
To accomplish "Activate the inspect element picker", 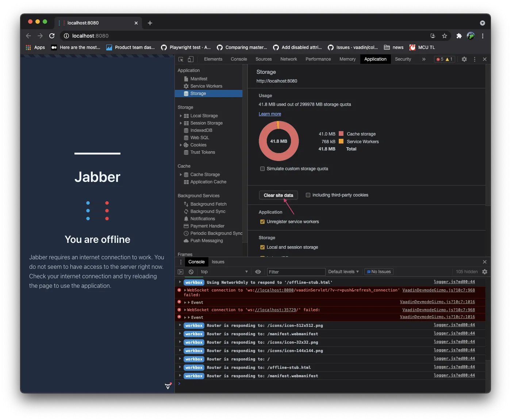I will pyautogui.click(x=181, y=59).
